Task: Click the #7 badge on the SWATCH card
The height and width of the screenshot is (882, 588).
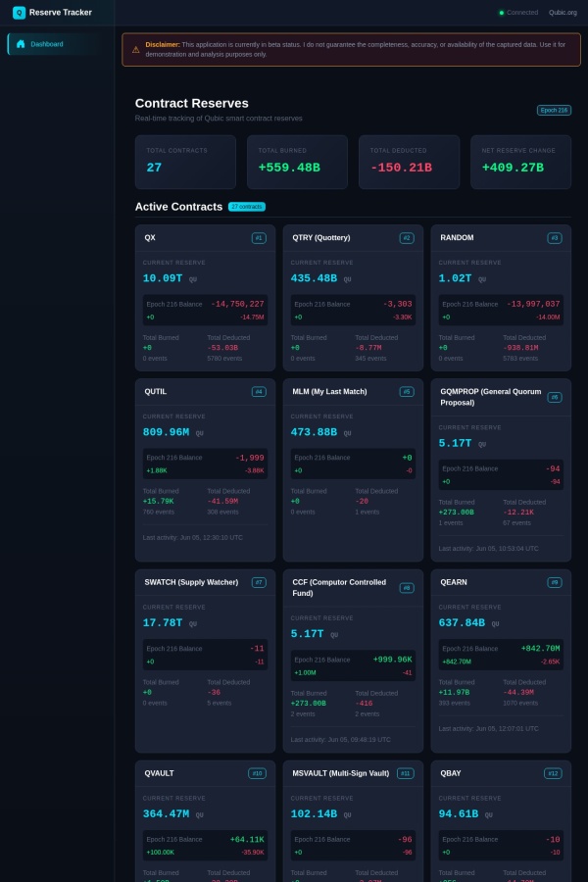Action: click(x=259, y=583)
